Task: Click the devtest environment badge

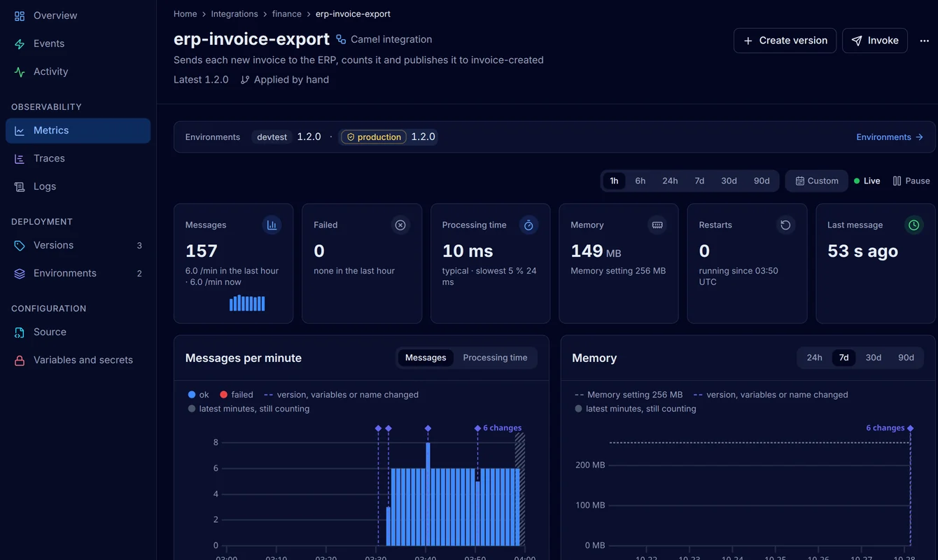Action: pos(272,137)
